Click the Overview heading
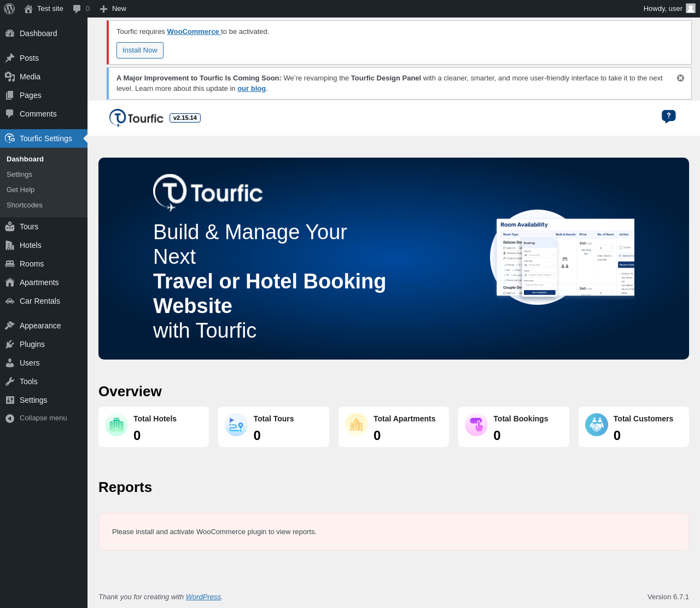This screenshot has width=700, height=608. pyautogui.click(x=130, y=392)
